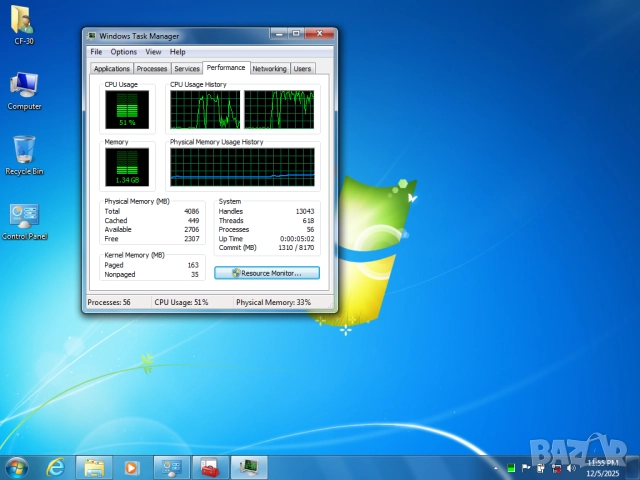
Task: Launch Internet Explorer from the taskbar
Action: pos(56,467)
